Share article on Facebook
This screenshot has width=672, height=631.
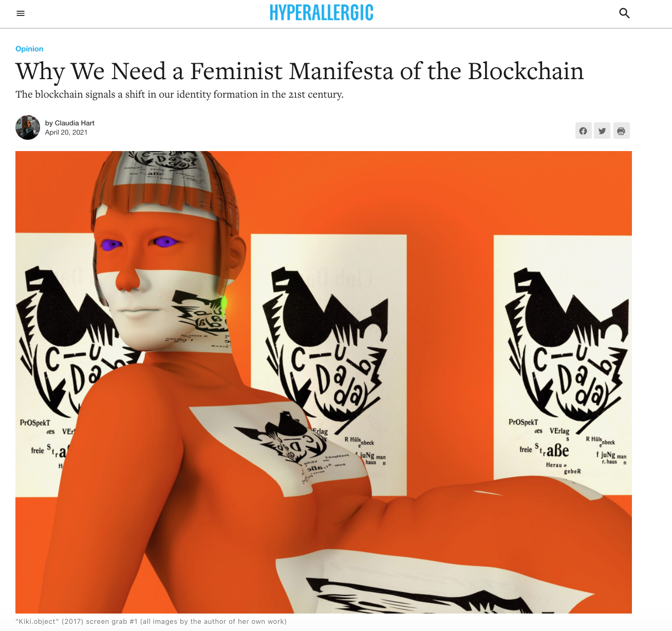click(x=583, y=131)
